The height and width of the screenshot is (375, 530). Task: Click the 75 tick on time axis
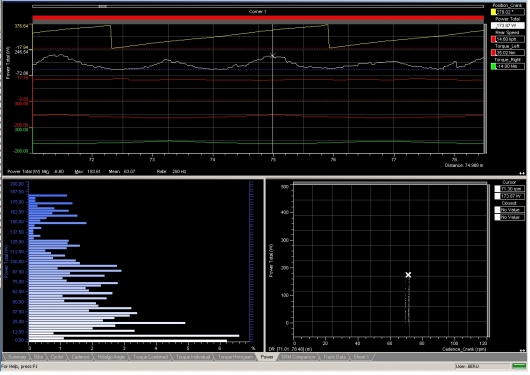pos(273,160)
